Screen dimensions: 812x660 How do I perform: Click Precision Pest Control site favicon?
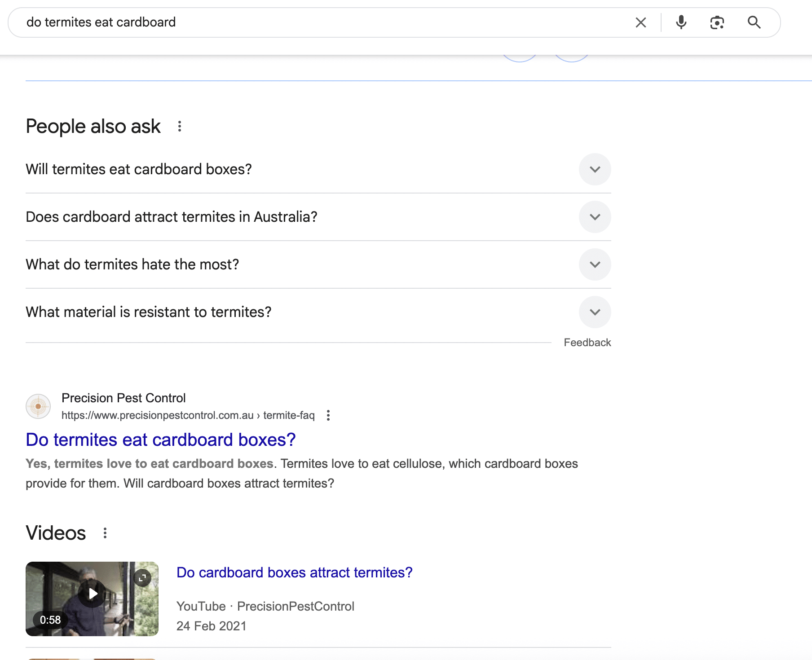coord(38,406)
